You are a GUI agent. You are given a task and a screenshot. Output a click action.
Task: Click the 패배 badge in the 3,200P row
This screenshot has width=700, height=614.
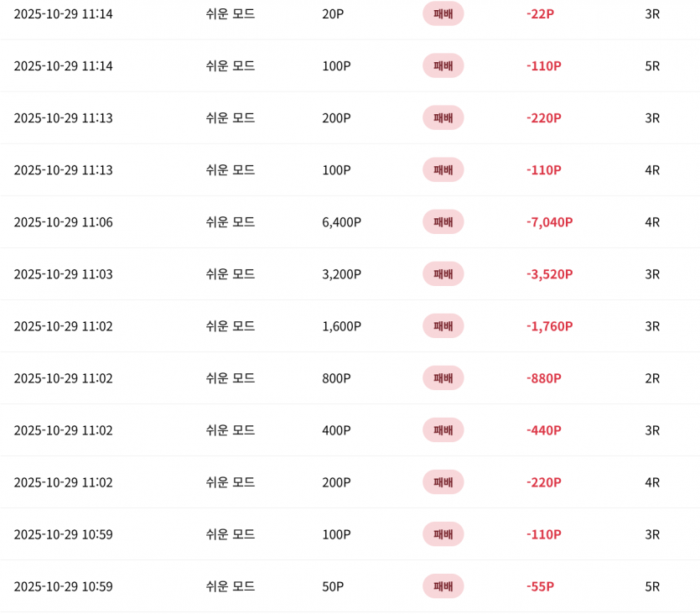(x=443, y=274)
